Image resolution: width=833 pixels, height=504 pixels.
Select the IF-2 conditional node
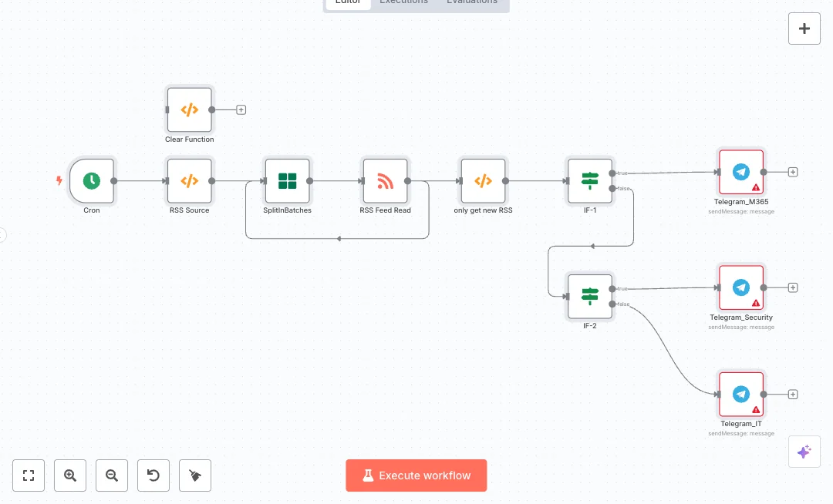pos(590,296)
